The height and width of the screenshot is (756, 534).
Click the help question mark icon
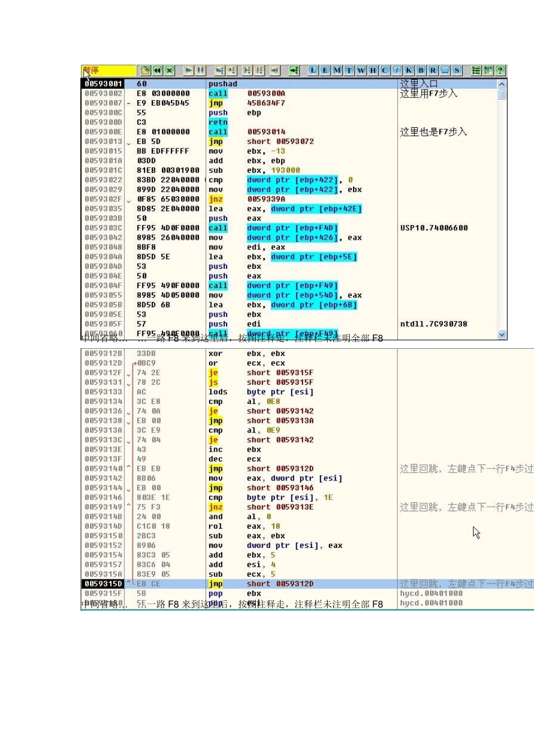(x=500, y=70)
